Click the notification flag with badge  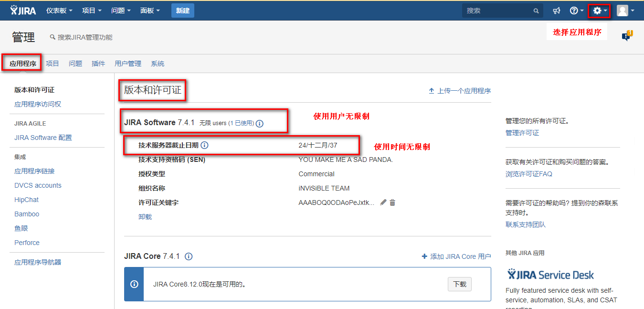(627, 35)
